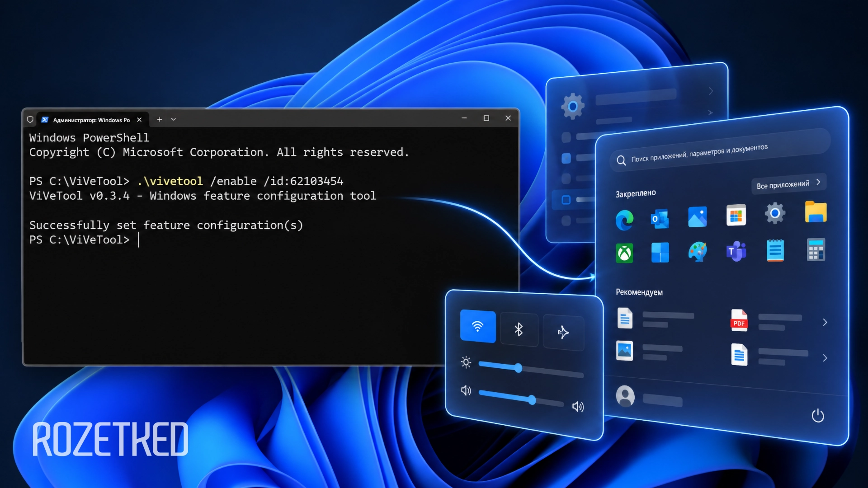Open Microsoft Edge in the pinned apps

624,221
